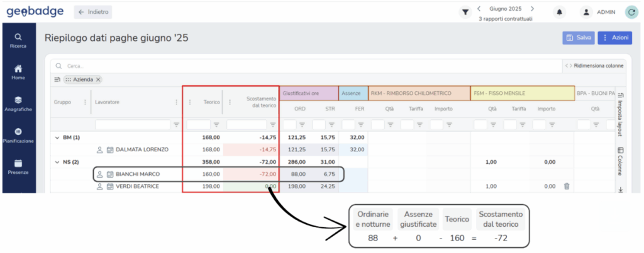Image resolution: width=644 pixels, height=253 pixels.
Task: Click the filter icon of Teorico column
Action: pyautogui.click(x=216, y=125)
